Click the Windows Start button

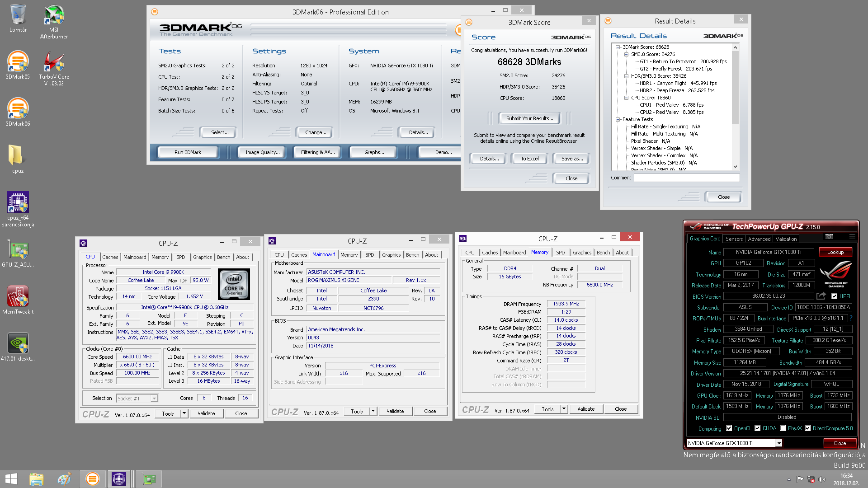pos(11,479)
